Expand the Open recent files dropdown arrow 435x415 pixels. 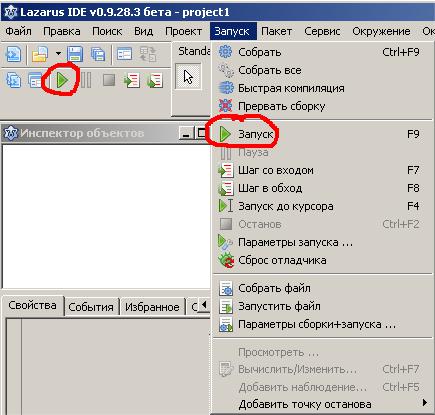(x=58, y=53)
